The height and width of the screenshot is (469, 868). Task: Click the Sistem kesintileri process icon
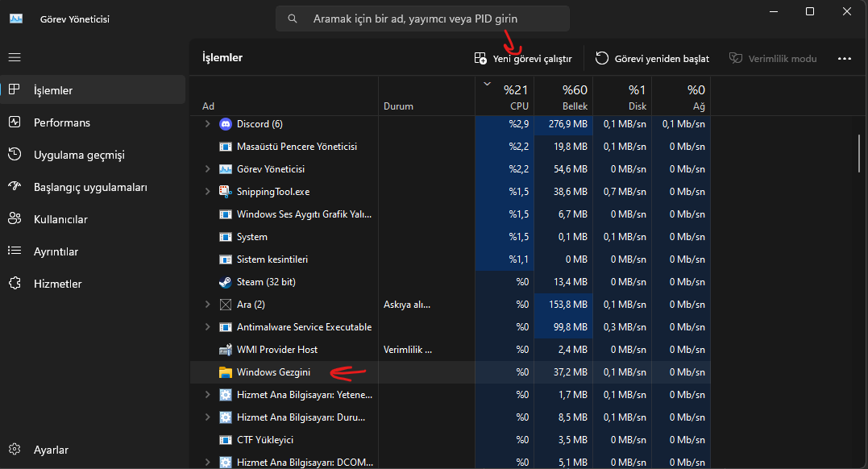point(226,259)
